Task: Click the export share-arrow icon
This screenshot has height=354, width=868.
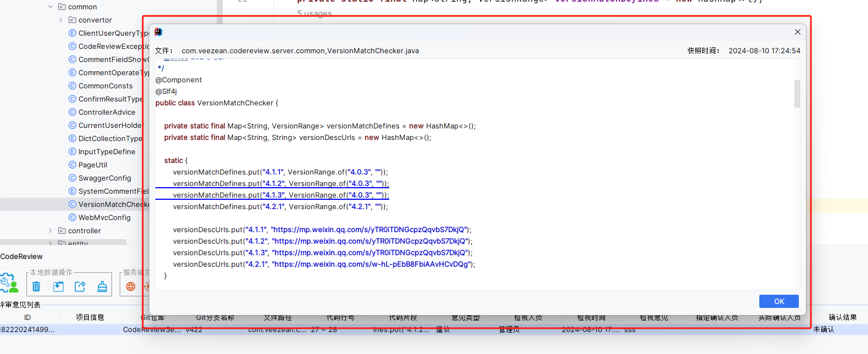Action: tap(80, 286)
